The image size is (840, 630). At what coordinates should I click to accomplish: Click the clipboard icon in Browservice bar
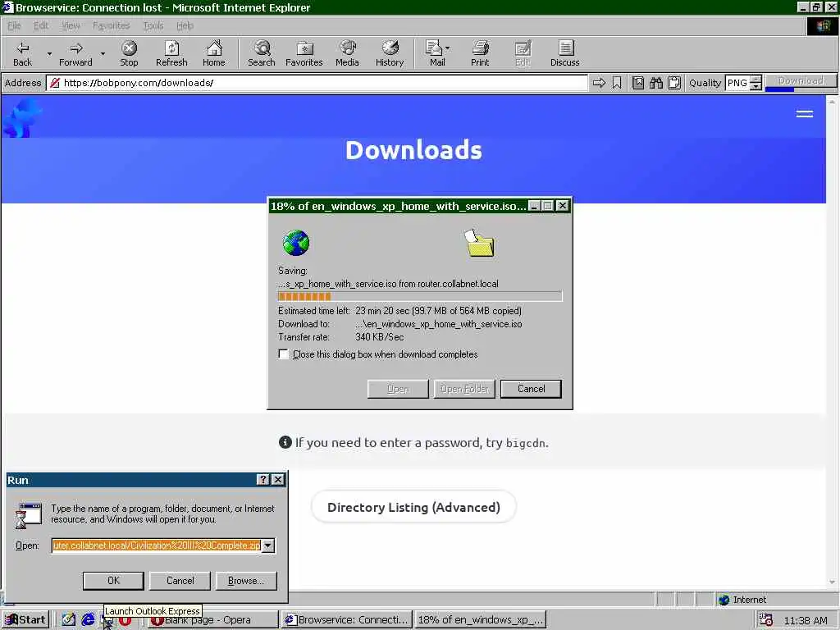(x=674, y=83)
